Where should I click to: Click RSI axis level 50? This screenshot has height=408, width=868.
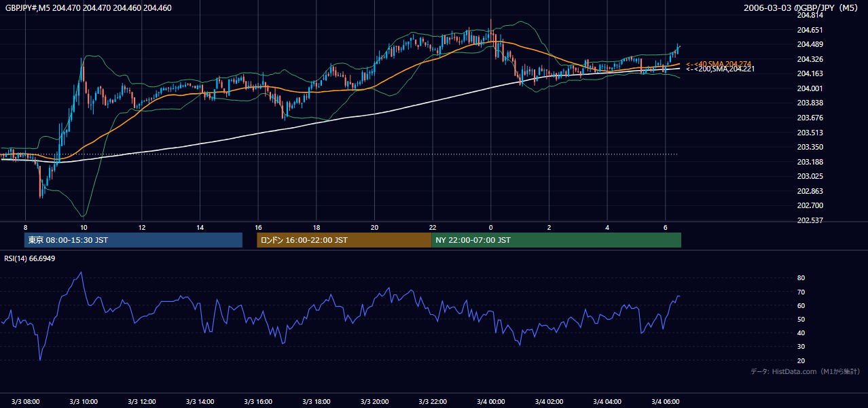pos(801,319)
